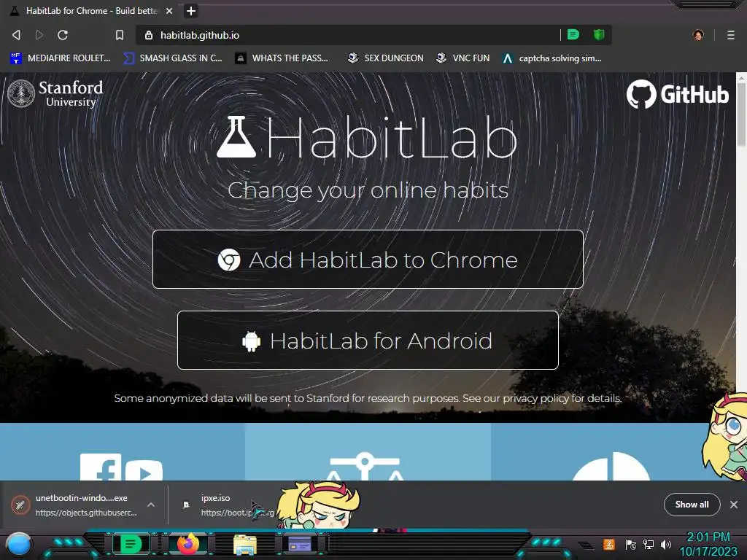Open the volume speaker tray icon
747x560 pixels.
[x=666, y=544]
